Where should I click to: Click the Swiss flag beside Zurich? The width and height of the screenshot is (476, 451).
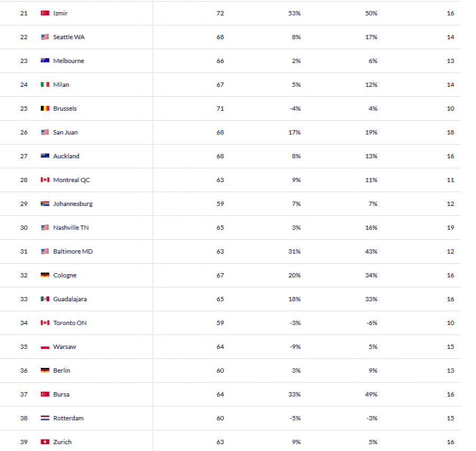coord(45,442)
